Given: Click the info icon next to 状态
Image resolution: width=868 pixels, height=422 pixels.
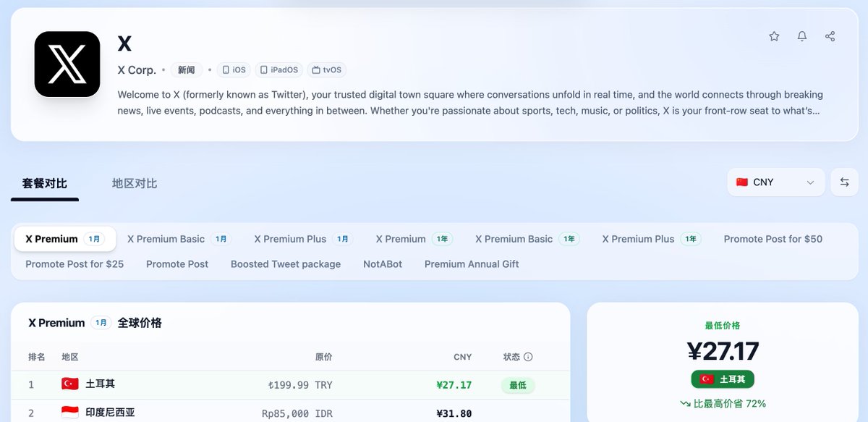Looking at the screenshot, I should [x=528, y=357].
